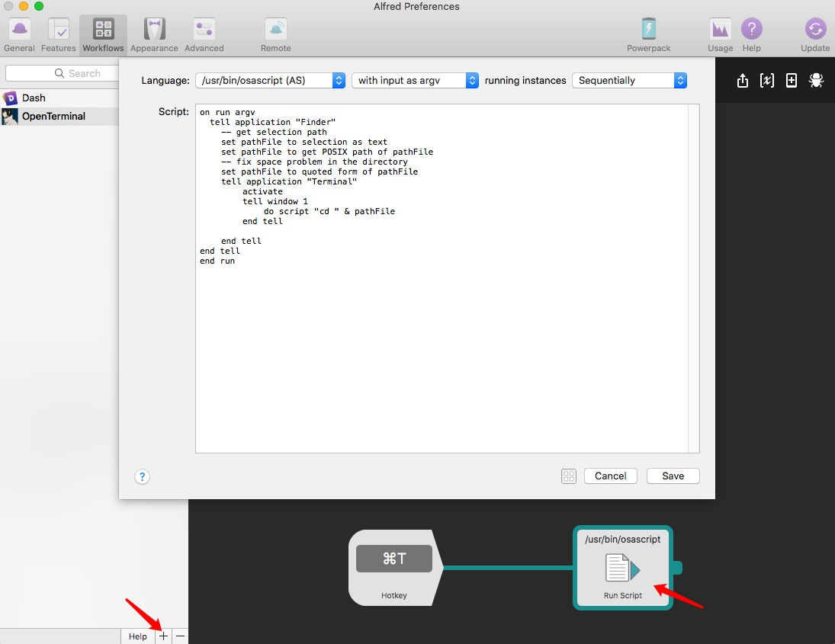The height and width of the screenshot is (644, 835).
Task: Click the add workflow object plus icon
Action: [792, 80]
